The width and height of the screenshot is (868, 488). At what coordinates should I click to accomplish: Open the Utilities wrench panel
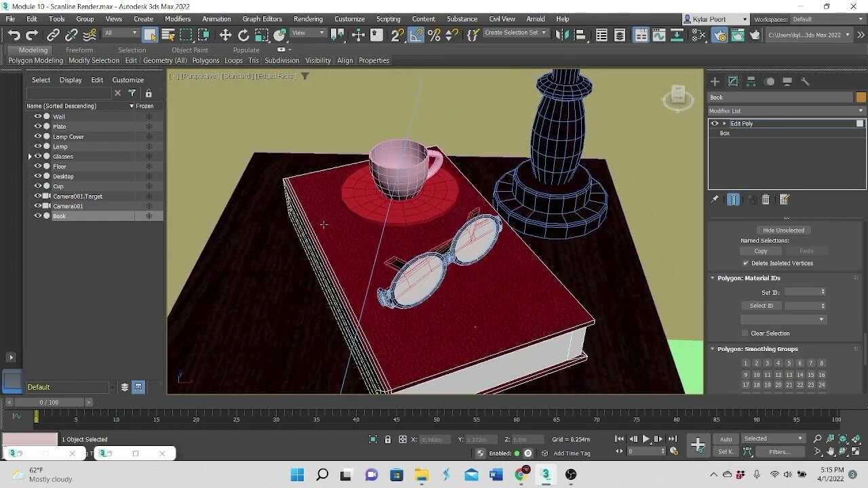pyautogui.click(x=806, y=81)
